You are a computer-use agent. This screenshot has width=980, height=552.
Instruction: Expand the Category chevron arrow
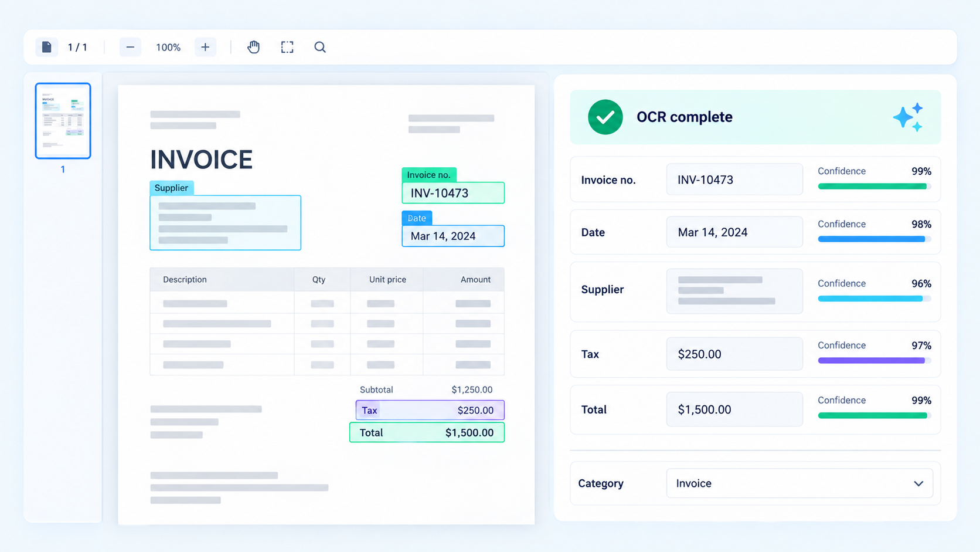click(918, 484)
